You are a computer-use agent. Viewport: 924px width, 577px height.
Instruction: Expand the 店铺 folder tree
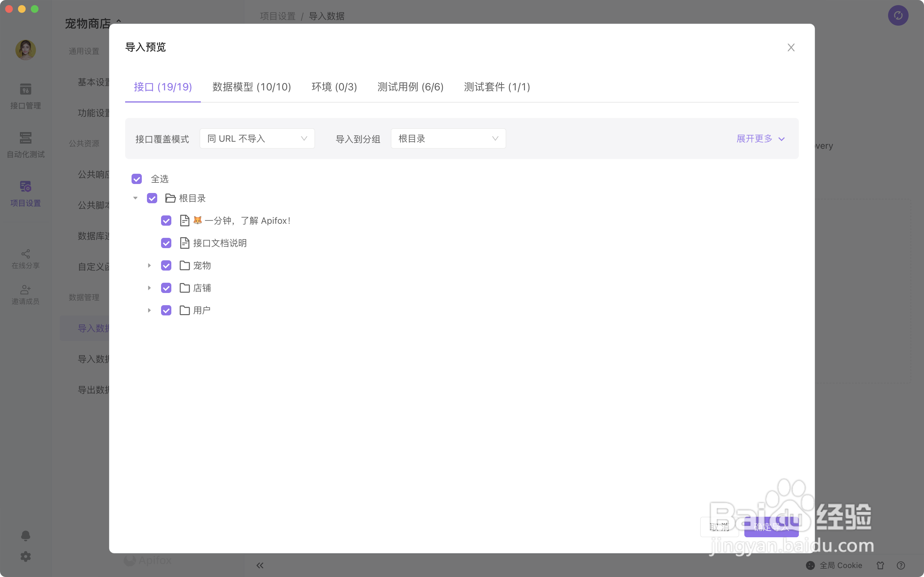[x=149, y=288]
